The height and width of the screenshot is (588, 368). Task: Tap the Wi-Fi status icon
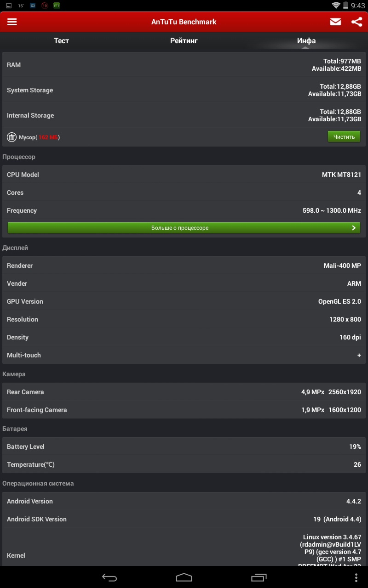point(336,6)
